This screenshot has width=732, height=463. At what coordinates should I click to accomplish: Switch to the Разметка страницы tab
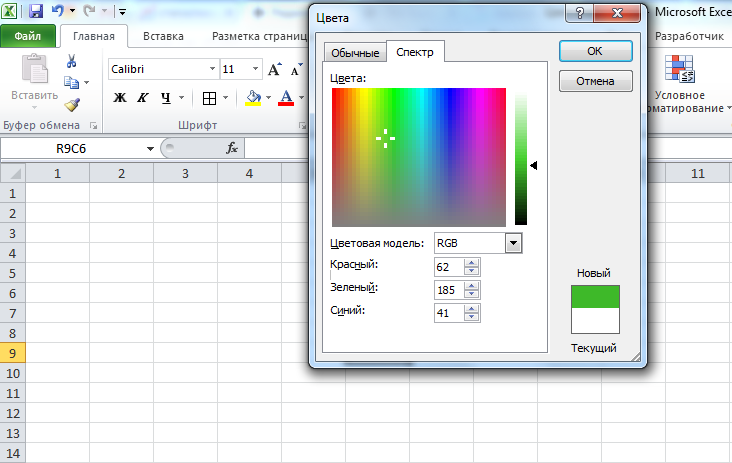259,36
